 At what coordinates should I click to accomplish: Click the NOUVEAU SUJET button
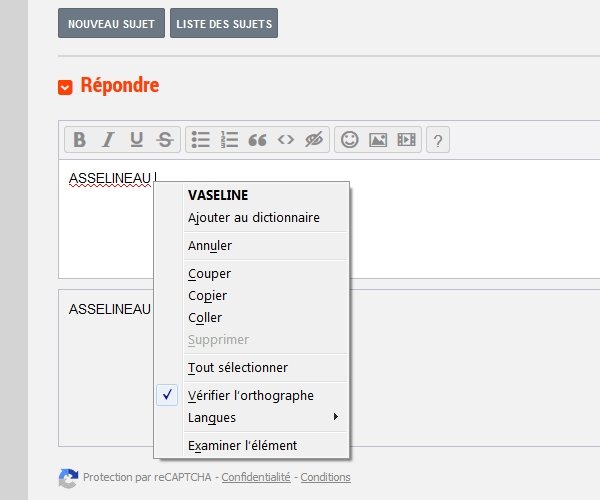coord(111,23)
